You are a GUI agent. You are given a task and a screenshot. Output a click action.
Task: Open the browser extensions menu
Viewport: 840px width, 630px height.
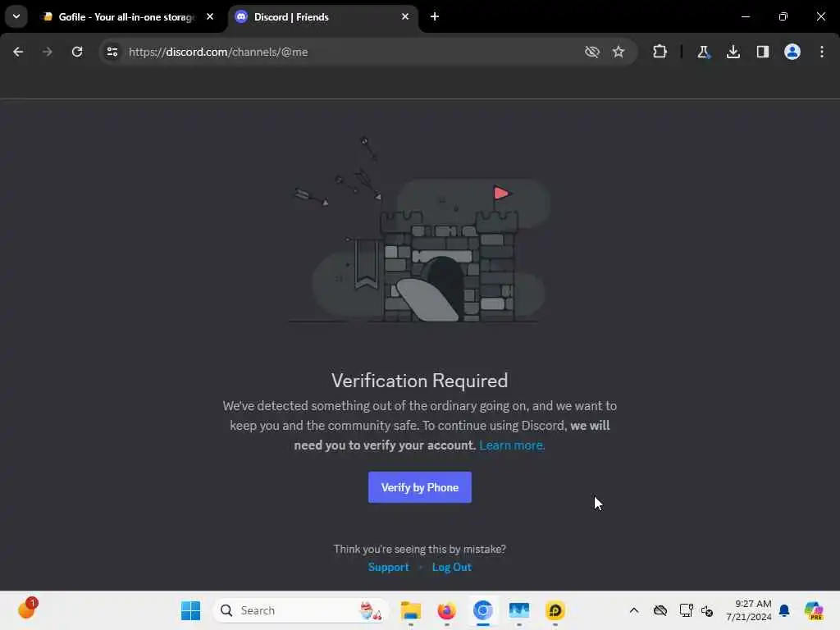click(x=660, y=52)
